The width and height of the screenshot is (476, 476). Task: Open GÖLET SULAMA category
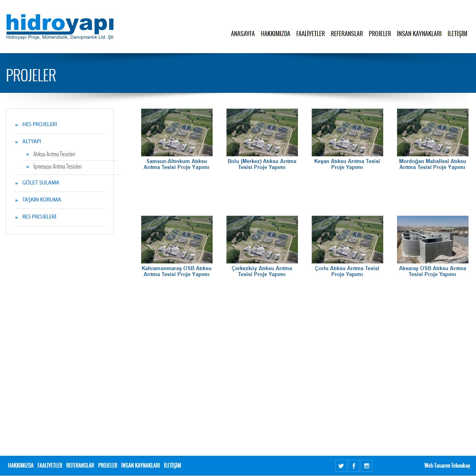40,182
